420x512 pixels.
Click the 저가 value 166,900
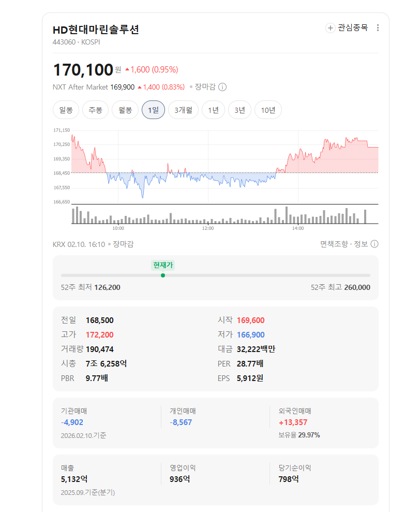pyautogui.click(x=251, y=335)
